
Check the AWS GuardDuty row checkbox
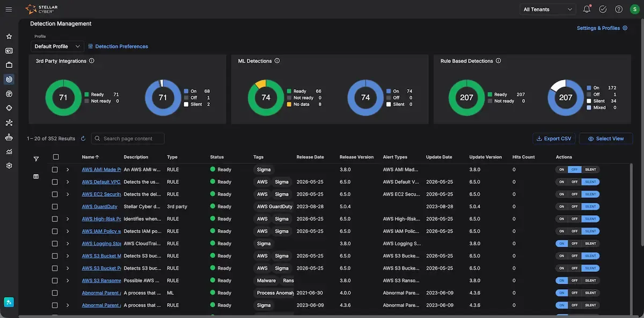point(55,206)
